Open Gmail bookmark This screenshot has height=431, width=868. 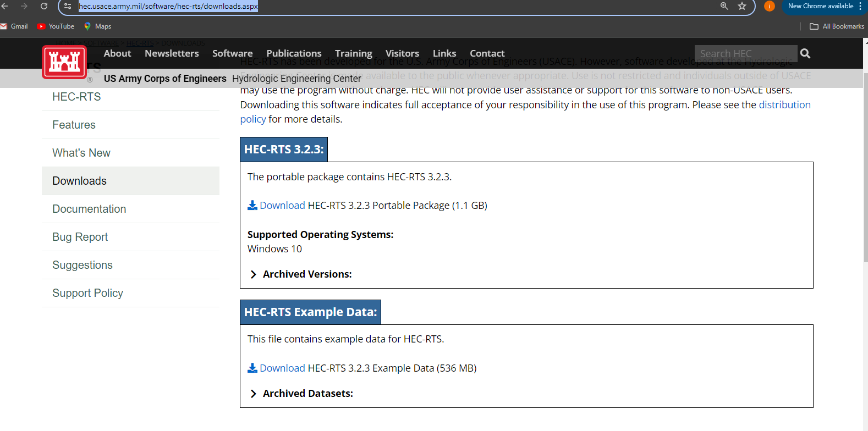pyautogui.click(x=14, y=26)
